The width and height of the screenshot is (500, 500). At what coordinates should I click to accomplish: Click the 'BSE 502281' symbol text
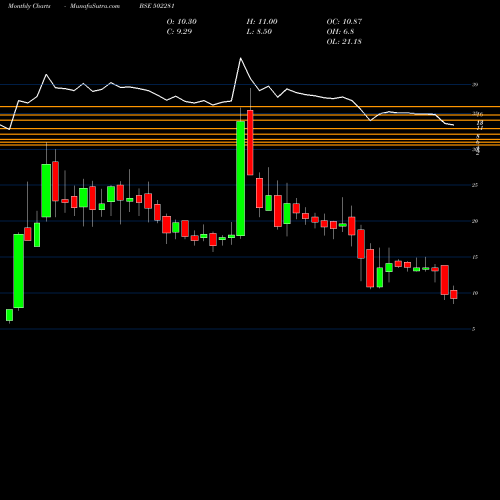point(157,6)
